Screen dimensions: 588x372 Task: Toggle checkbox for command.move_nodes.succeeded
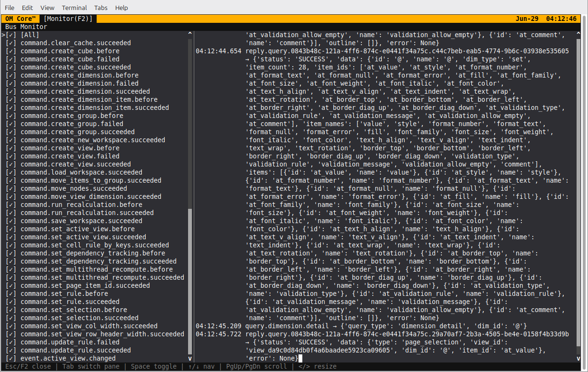pos(11,188)
